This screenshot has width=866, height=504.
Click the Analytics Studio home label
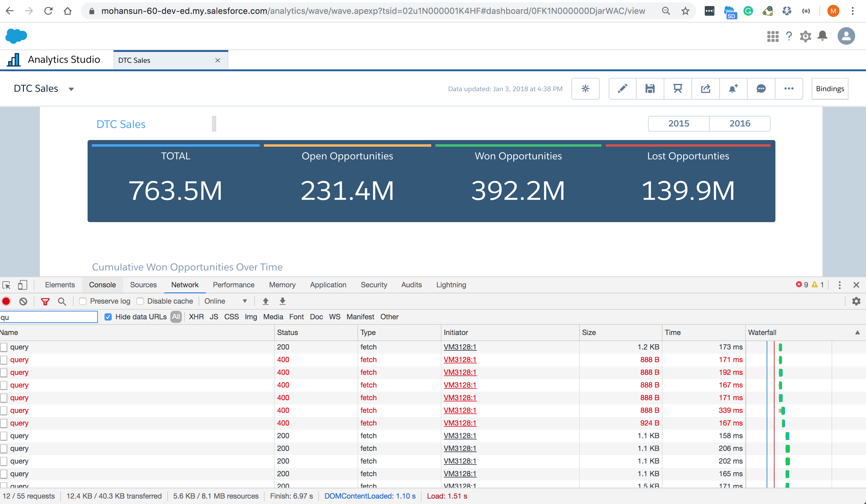[64, 59]
